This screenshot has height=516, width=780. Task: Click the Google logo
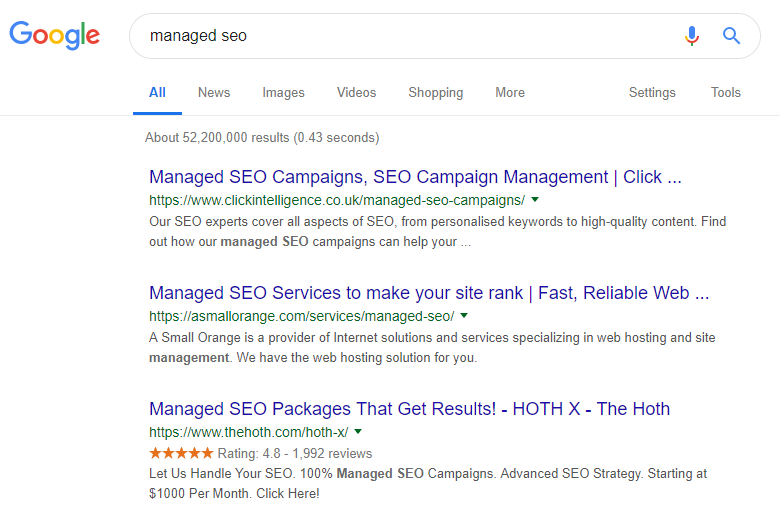pos(55,35)
